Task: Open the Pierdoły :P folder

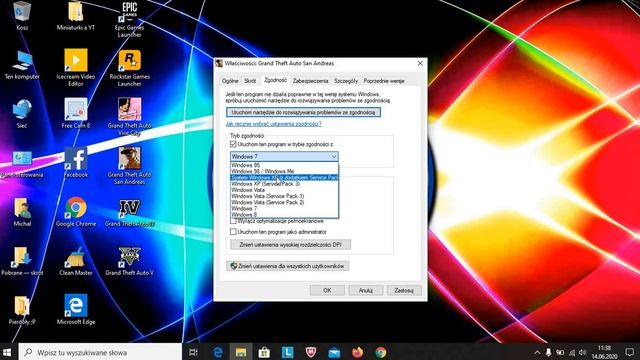Action: pos(22,310)
